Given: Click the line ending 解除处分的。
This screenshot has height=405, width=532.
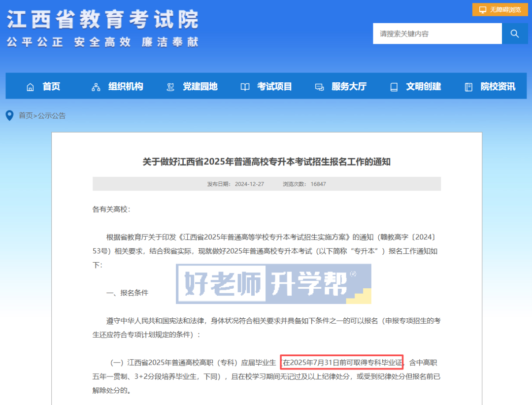Looking at the screenshot, I should (x=112, y=390).
